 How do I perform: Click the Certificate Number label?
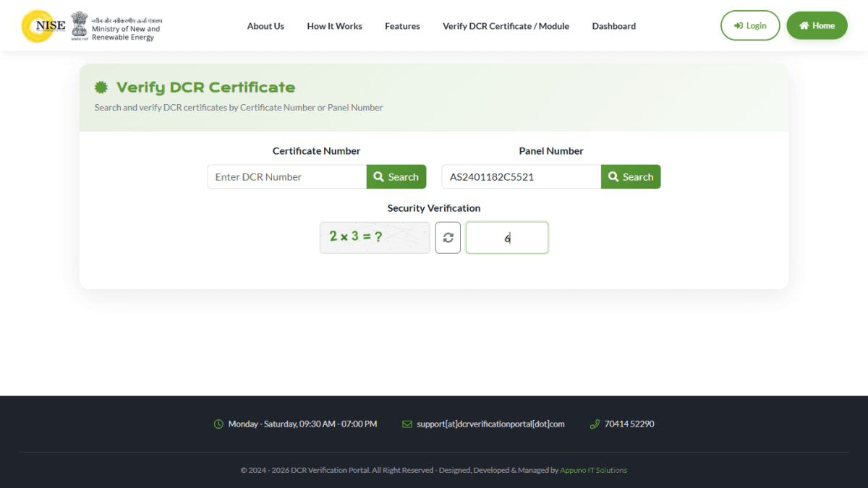point(316,151)
